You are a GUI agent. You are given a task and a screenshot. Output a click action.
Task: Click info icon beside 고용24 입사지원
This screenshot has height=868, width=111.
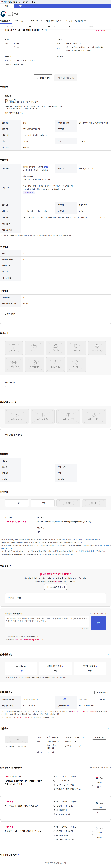tap(97, 666)
